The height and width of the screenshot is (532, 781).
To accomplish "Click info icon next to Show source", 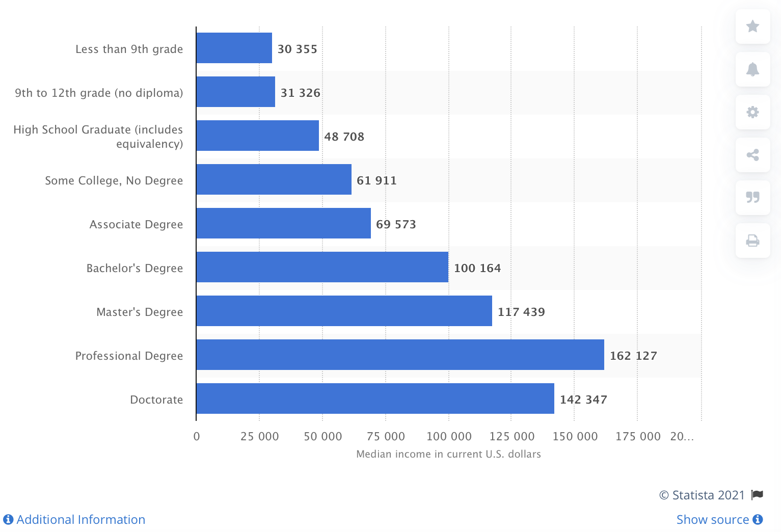I will click(758, 519).
